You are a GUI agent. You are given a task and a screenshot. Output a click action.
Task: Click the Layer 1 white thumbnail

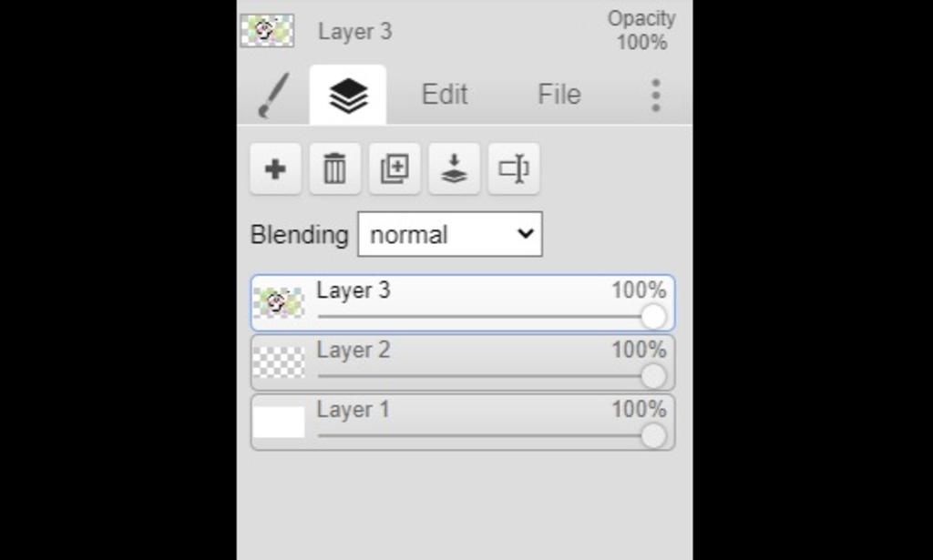click(x=279, y=423)
